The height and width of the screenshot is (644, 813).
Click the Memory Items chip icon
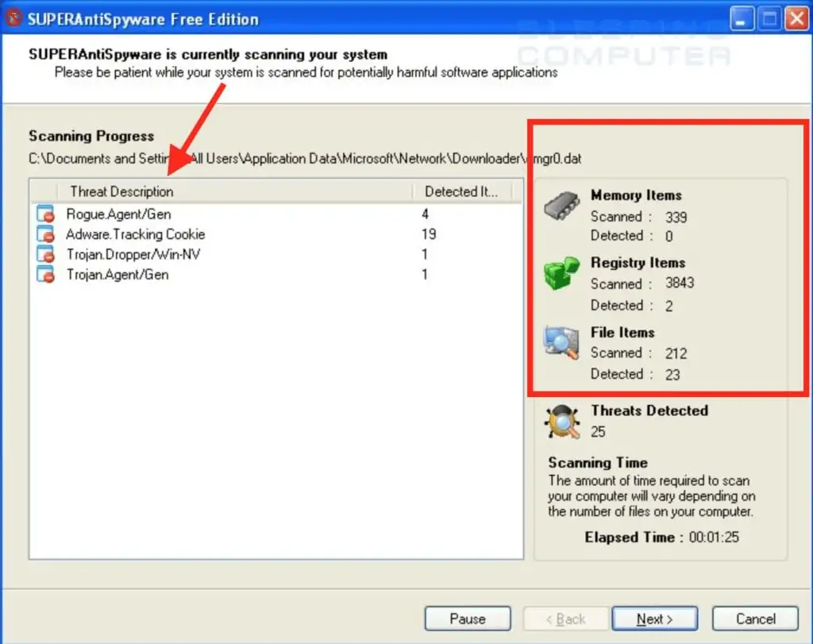pyautogui.click(x=562, y=206)
